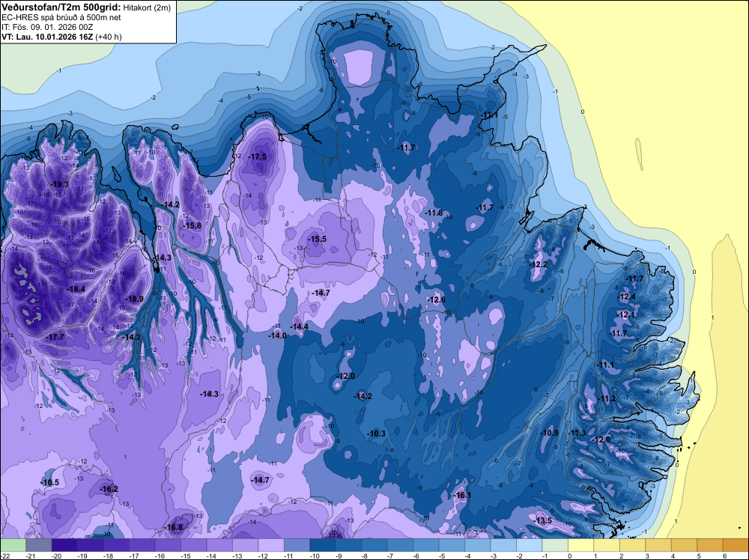
Task: Click the legend scale label -15
Action: pyautogui.click(x=186, y=556)
